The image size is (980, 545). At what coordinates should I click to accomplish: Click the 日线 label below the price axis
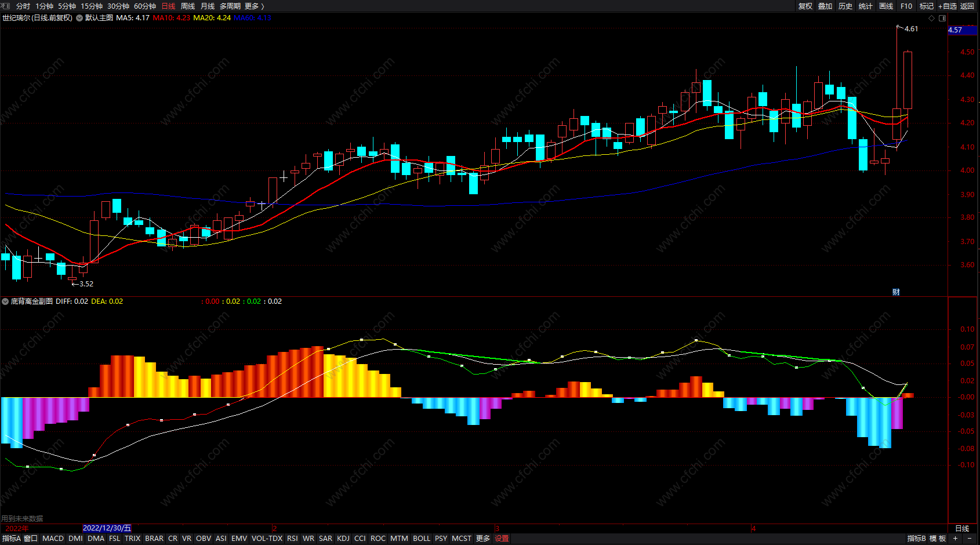(x=962, y=528)
